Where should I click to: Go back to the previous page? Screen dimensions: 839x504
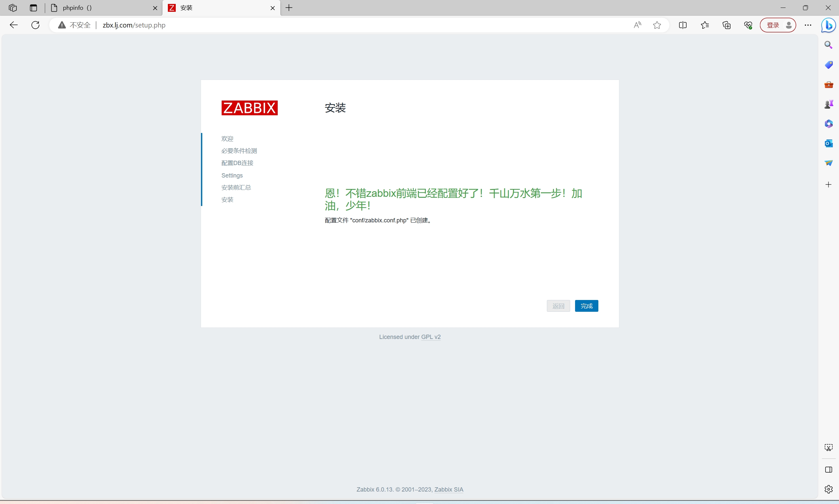pyautogui.click(x=13, y=25)
